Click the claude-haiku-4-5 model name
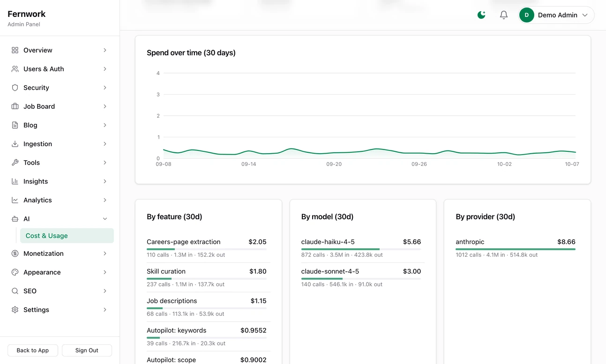The image size is (606, 364). pos(328,242)
